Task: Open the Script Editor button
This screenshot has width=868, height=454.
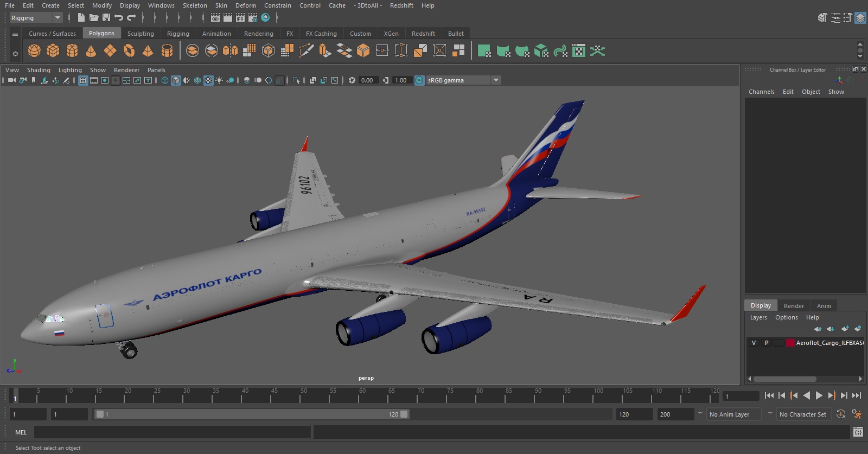Action: click(x=858, y=432)
